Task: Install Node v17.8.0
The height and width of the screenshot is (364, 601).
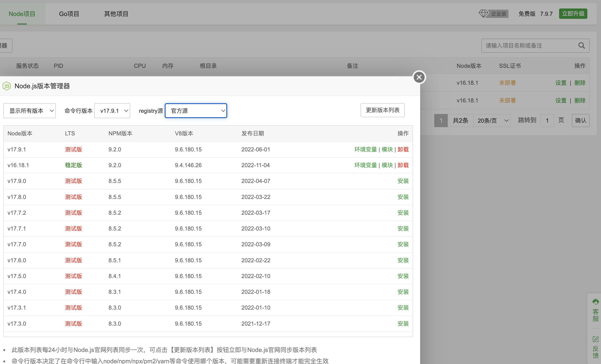Action: [403, 197]
